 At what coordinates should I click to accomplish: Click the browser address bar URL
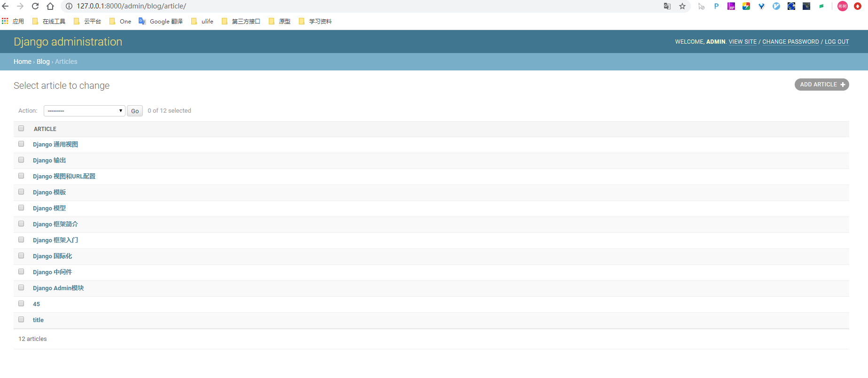tap(132, 6)
